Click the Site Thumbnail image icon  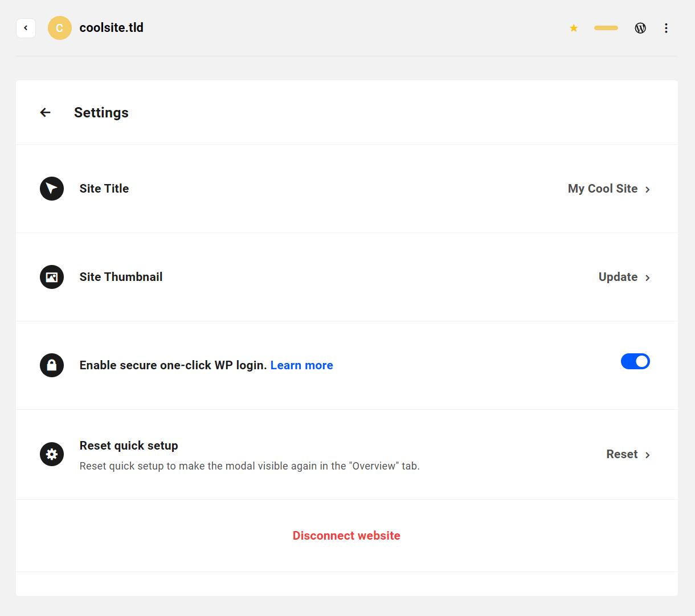(x=52, y=277)
